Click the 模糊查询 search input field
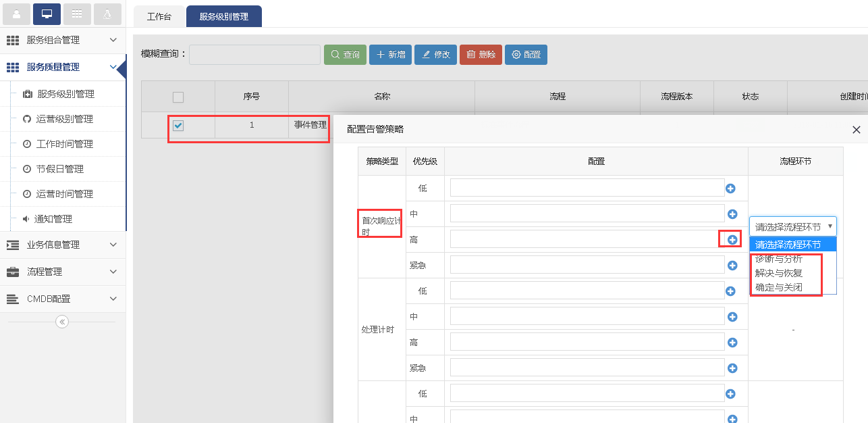This screenshot has height=423, width=868. 254,55
